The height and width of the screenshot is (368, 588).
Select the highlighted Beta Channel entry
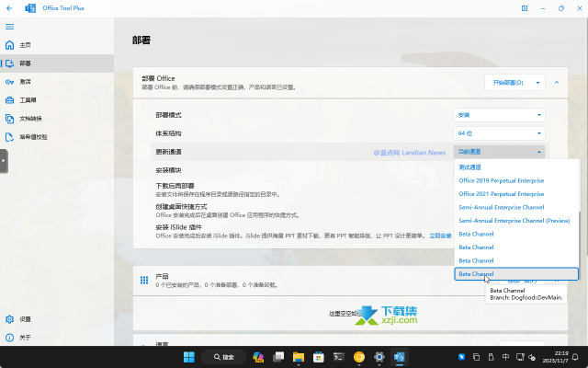click(x=516, y=274)
